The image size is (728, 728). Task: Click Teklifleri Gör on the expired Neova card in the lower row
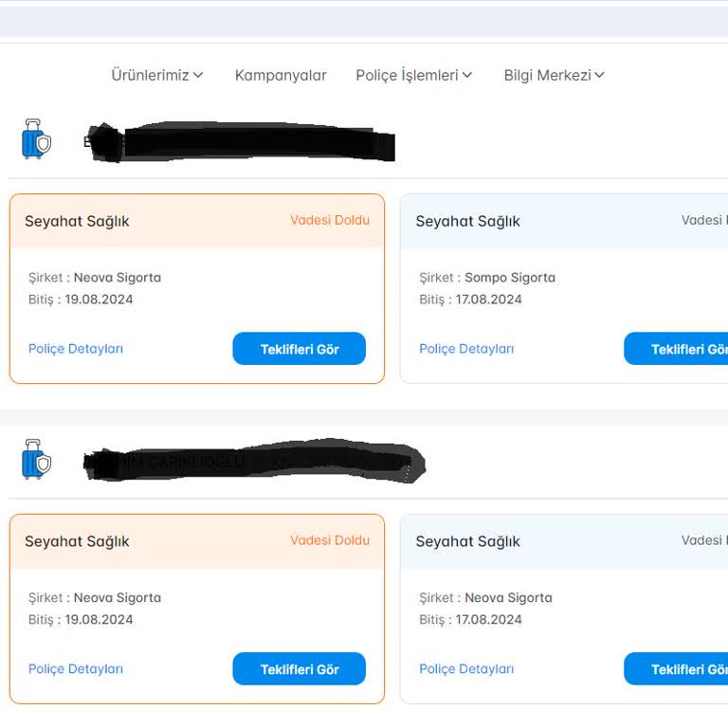coord(299,669)
